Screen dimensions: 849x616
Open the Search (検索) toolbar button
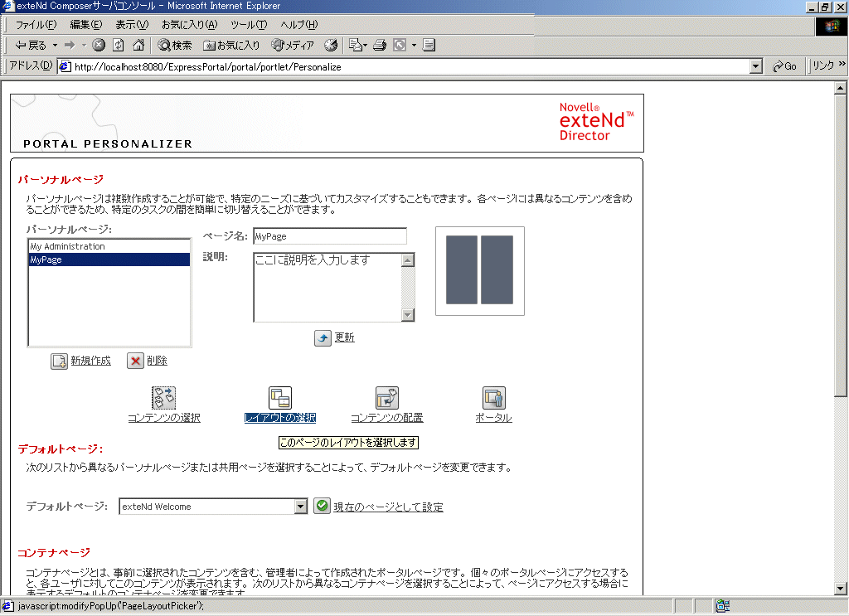(x=174, y=46)
